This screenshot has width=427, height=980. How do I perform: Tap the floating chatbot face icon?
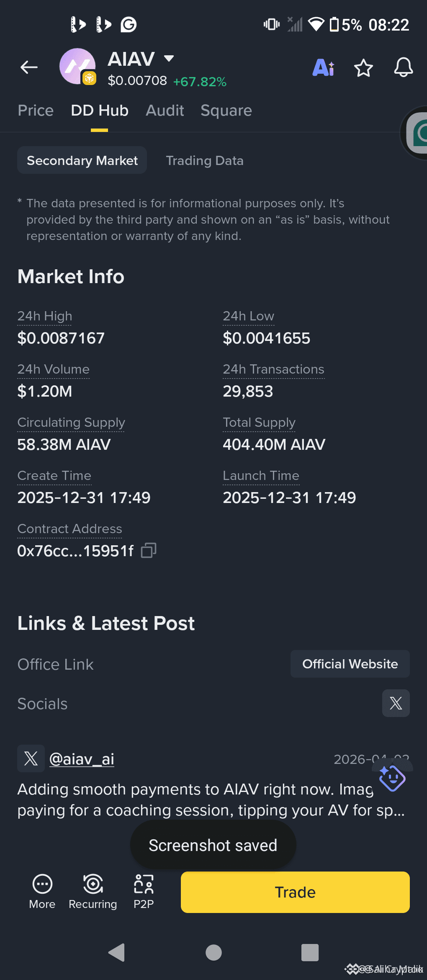(392, 778)
